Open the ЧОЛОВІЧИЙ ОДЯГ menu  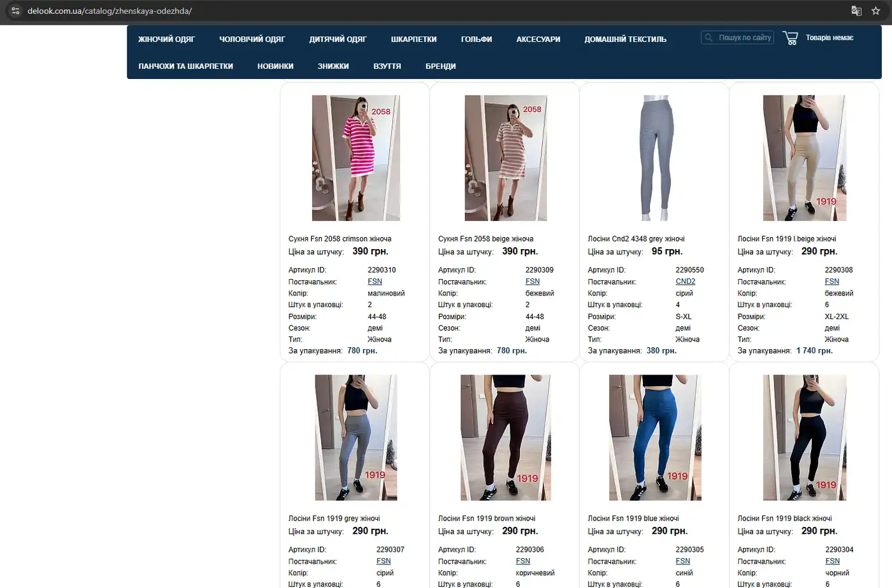[x=252, y=39]
